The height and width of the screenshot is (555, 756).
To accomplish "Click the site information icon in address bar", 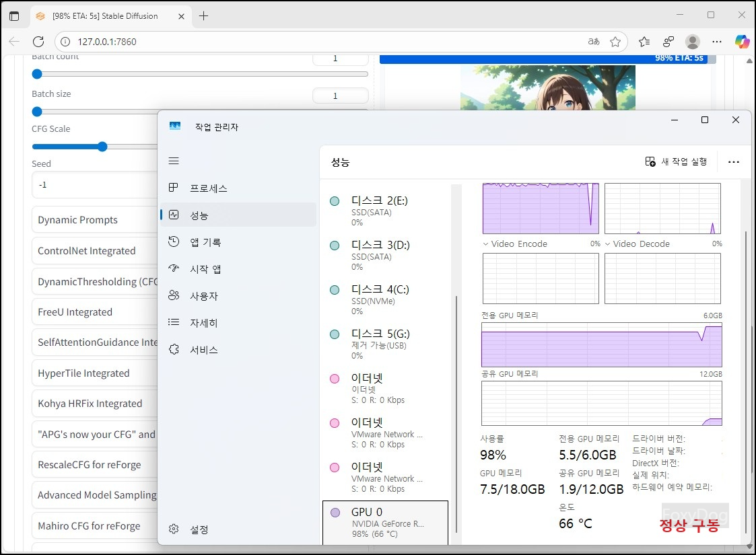I will 65,42.
